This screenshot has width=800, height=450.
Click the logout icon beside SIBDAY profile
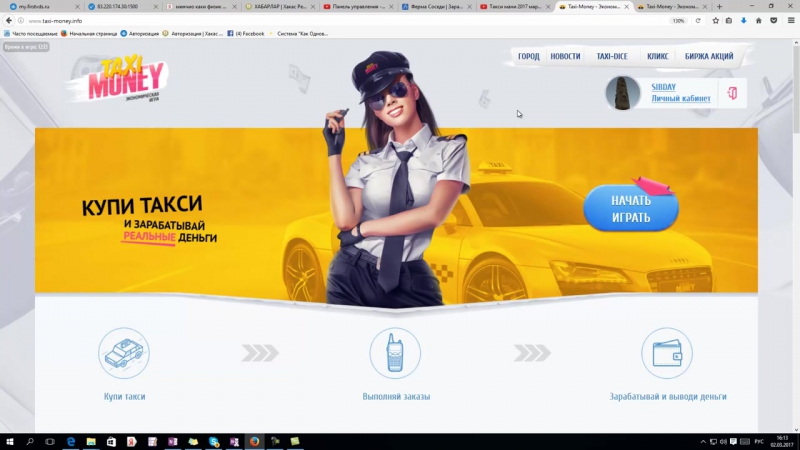(x=732, y=93)
